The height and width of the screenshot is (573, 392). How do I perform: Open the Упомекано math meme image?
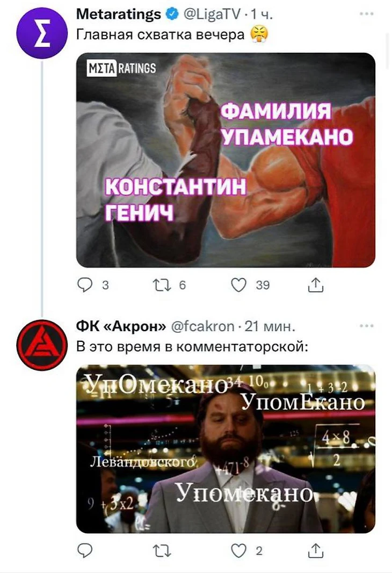(x=226, y=449)
